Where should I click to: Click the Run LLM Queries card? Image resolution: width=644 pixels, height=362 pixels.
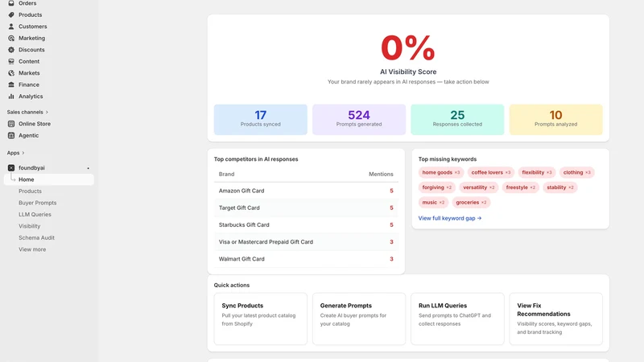[457, 319]
